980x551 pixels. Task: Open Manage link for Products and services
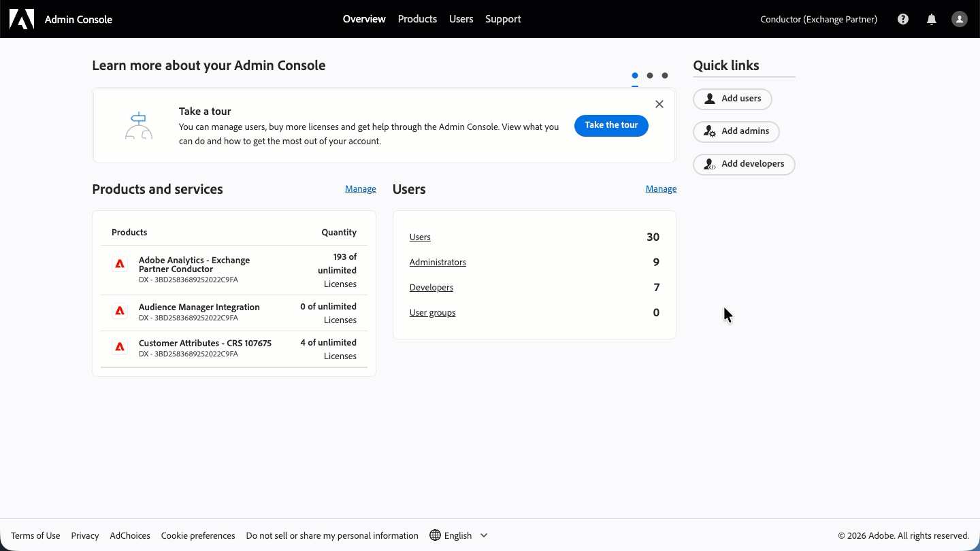click(x=361, y=189)
